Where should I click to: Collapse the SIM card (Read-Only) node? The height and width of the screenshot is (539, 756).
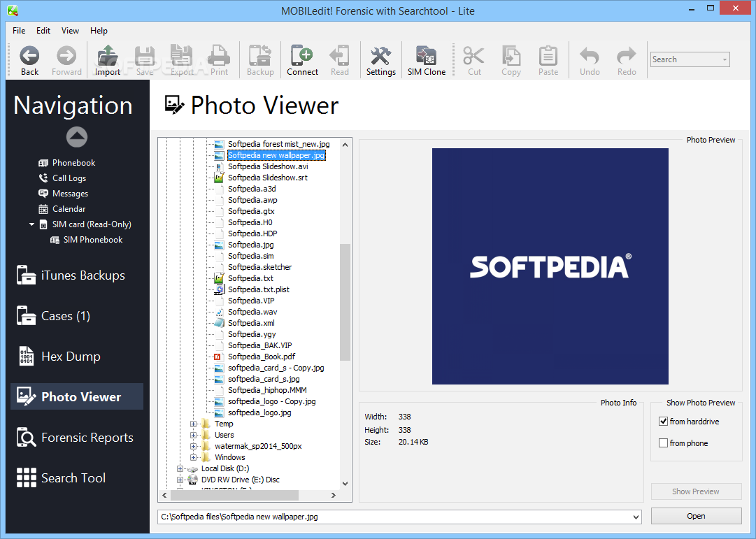[32, 224]
